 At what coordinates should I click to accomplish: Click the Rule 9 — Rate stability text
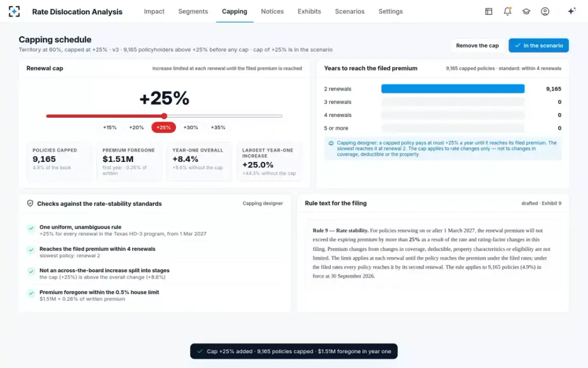(x=341, y=231)
